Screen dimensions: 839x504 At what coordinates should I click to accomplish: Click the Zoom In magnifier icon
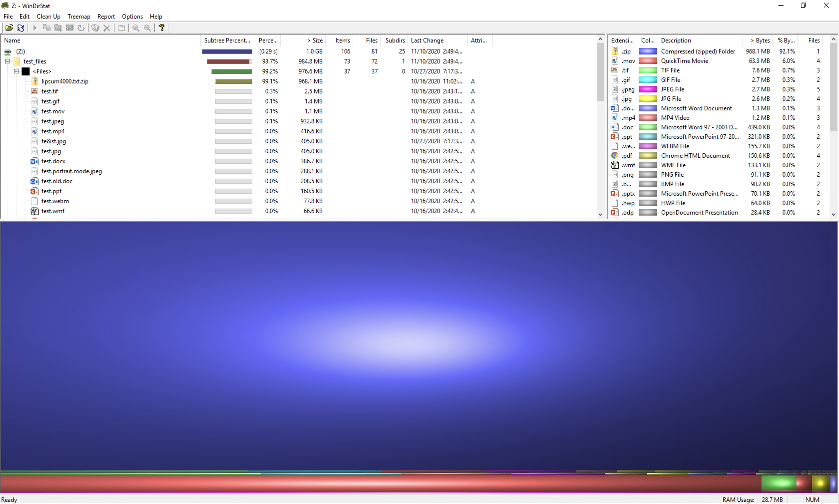point(136,28)
